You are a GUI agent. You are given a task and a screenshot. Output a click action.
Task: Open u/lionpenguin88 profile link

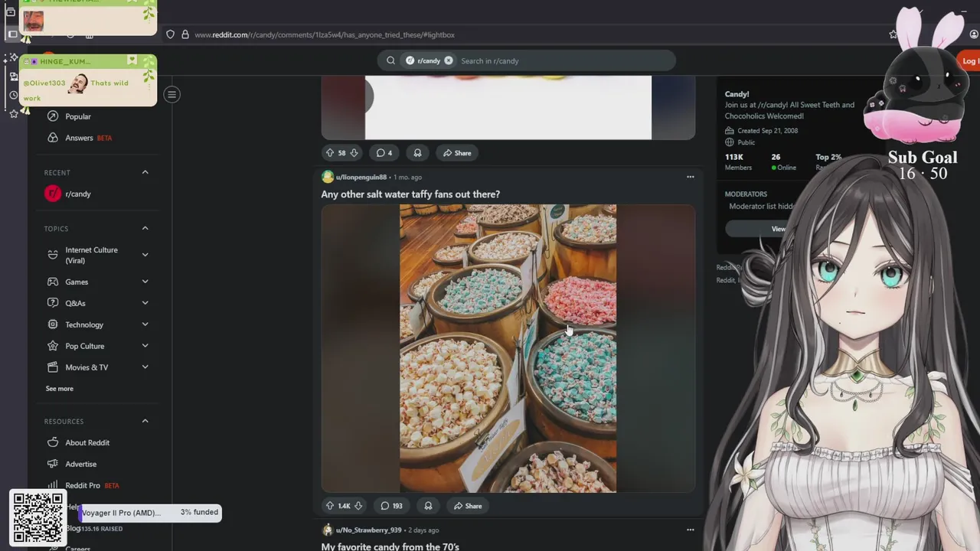coord(361,177)
